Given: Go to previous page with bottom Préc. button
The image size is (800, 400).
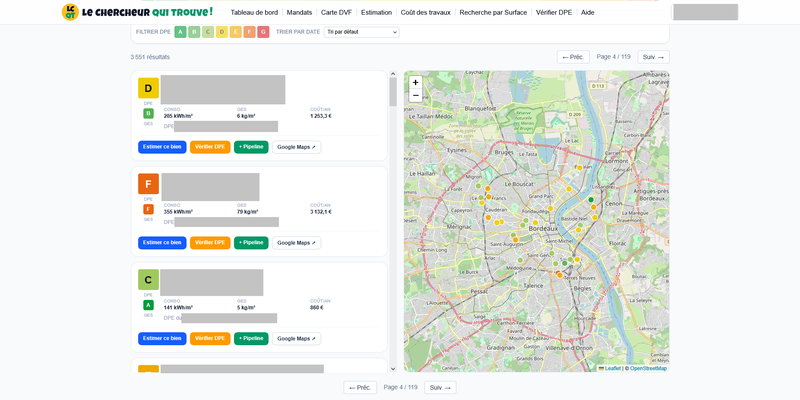Looking at the screenshot, I should coord(360,388).
